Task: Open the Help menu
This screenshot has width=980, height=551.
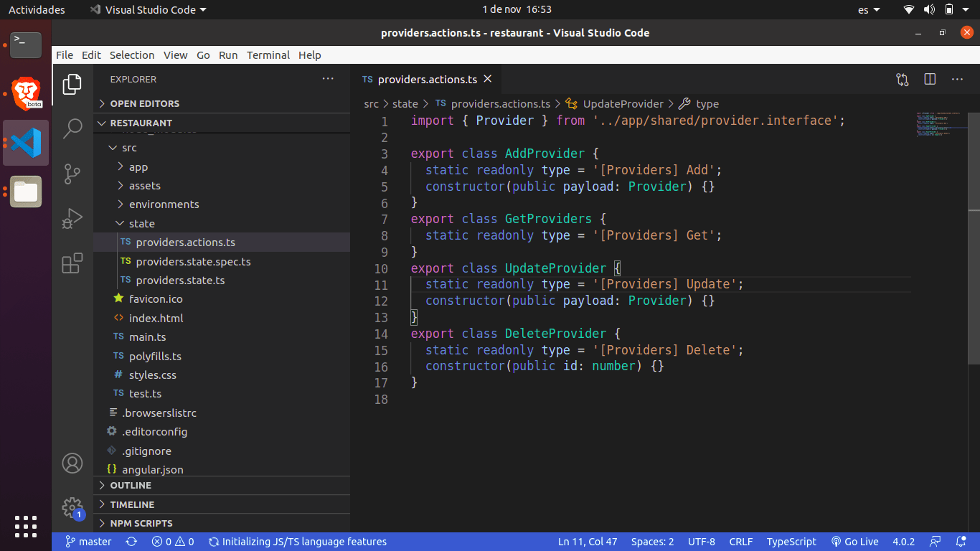Action: 310,55
